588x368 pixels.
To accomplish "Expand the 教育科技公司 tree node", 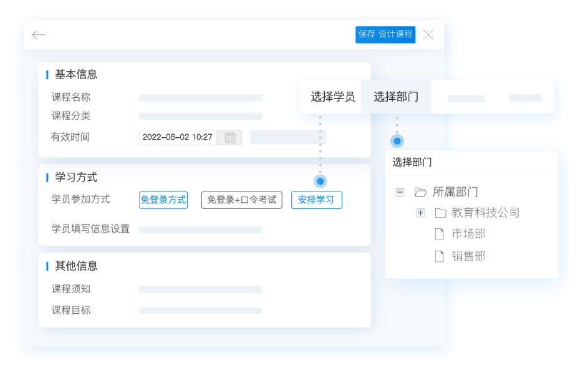I will pyautogui.click(x=420, y=213).
